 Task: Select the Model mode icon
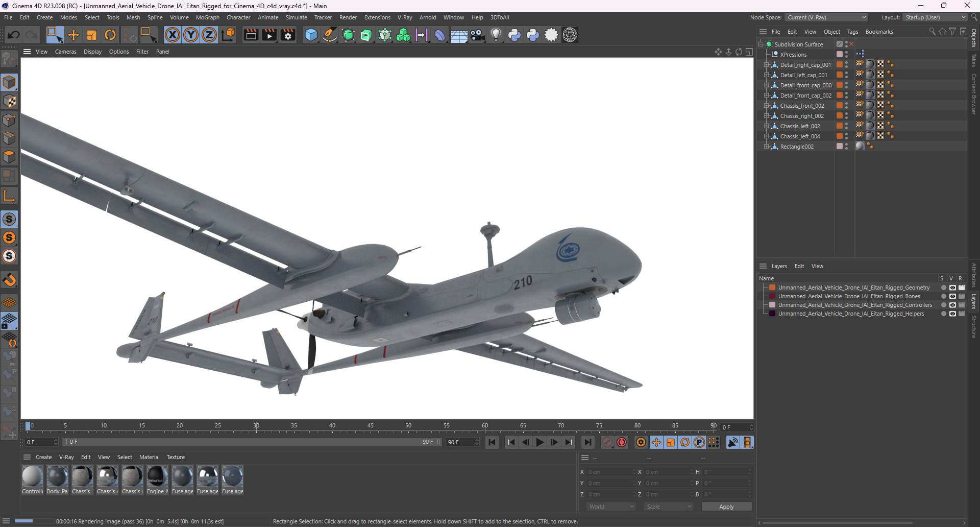(x=10, y=82)
